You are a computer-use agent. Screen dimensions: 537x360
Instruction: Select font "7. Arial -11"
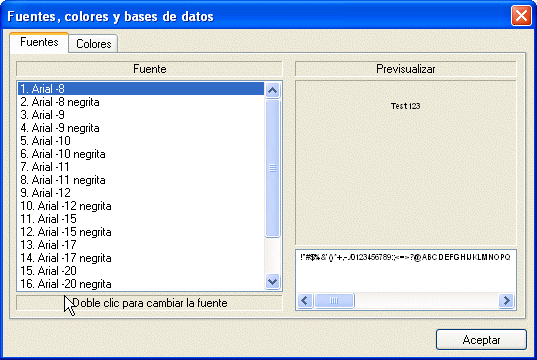(x=141, y=167)
